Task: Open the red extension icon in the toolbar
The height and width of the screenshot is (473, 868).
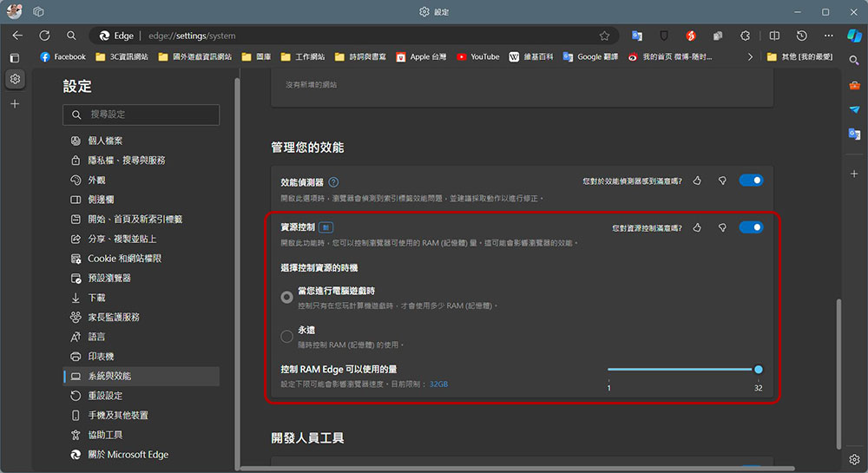Action: 691,36
